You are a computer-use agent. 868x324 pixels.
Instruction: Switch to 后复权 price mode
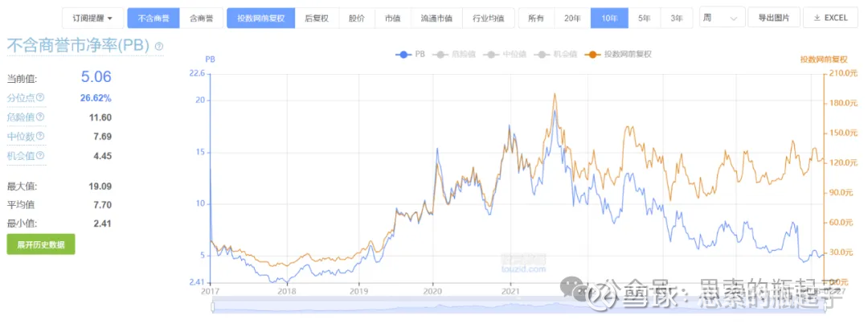click(317, 17)
